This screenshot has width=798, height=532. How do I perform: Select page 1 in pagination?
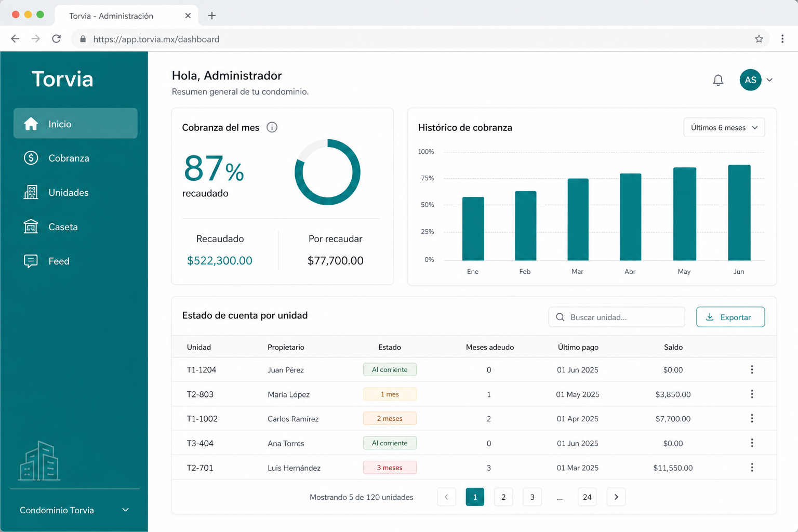(x=475, y=497)
